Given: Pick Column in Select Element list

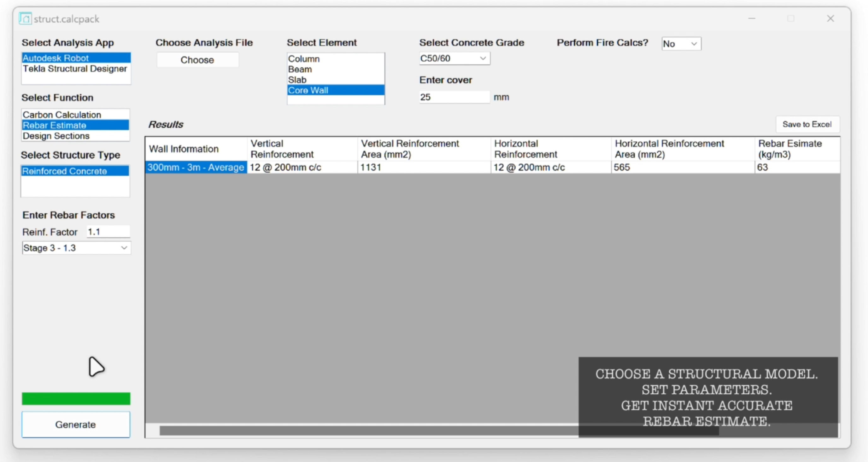Looking at the screenshot, I should [x=304, y=59].
